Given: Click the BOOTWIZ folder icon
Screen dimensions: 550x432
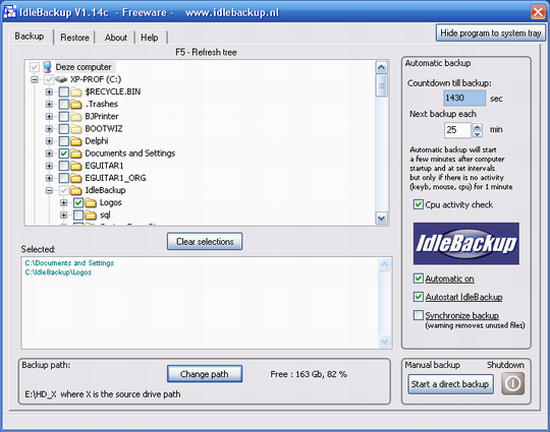Looking at the screenshot, I should pyautogui.click(x=75, y=129).
